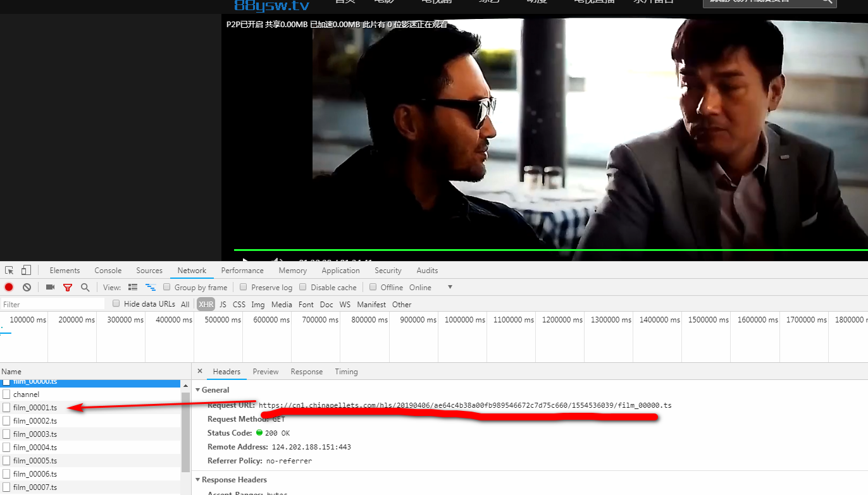
Task: Switch to the Memory panel
Action: point(293,271)
